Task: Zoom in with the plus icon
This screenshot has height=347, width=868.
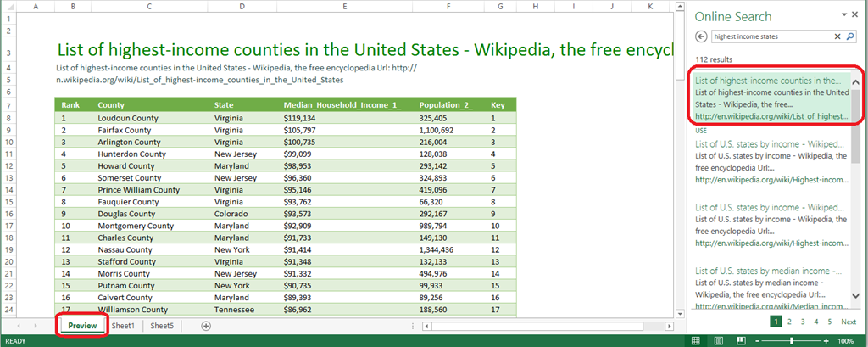Action: point(826,341)
